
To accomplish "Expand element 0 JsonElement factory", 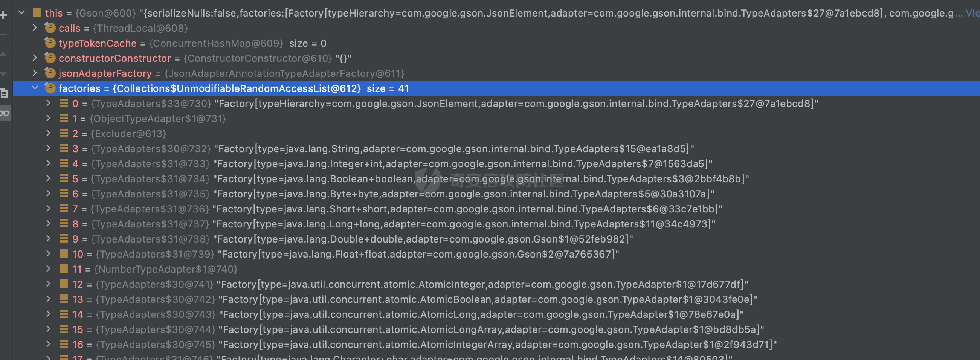I will point(48,103).
